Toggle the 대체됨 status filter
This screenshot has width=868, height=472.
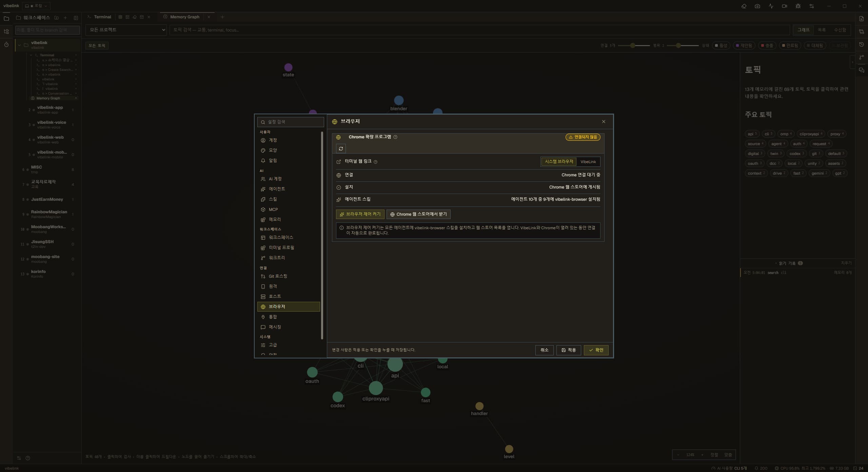815,45
